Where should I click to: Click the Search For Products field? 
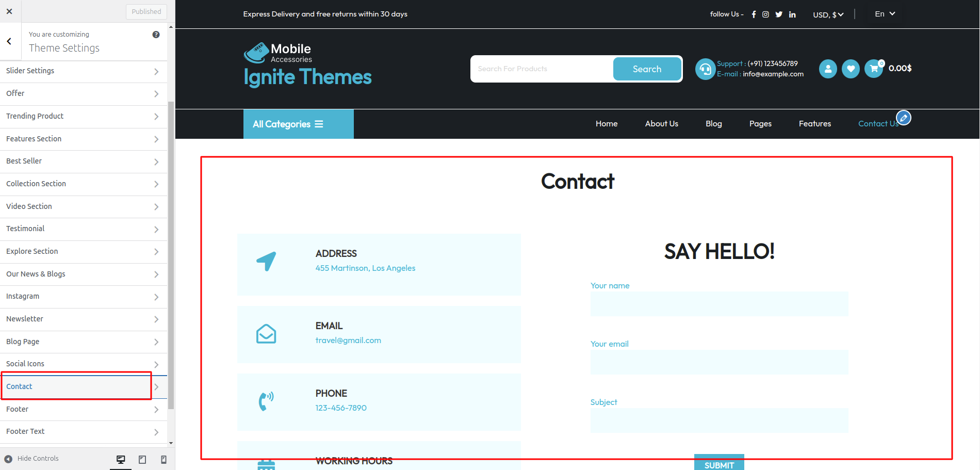pyautogui.click(x=542, y=69)
